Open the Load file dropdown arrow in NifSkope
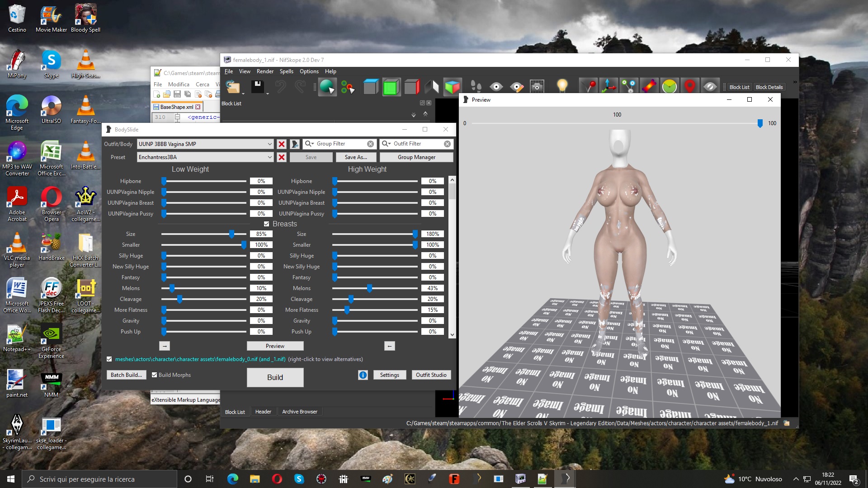 pos(243,94)
